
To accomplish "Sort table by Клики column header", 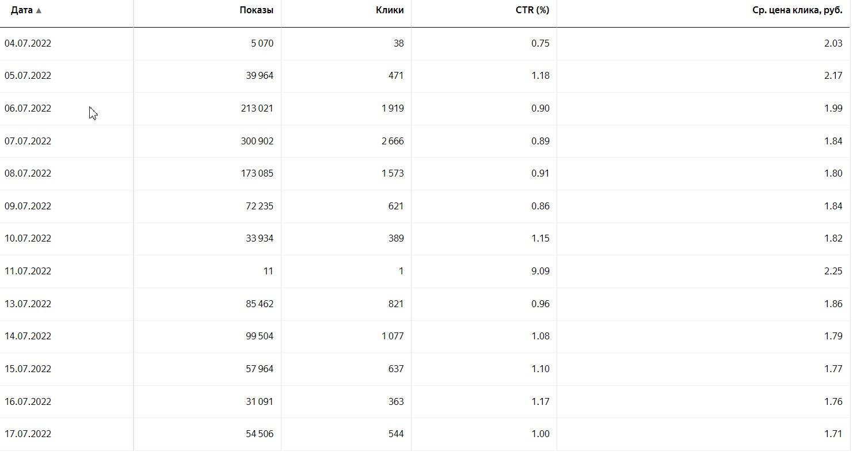I will [389, 10].
